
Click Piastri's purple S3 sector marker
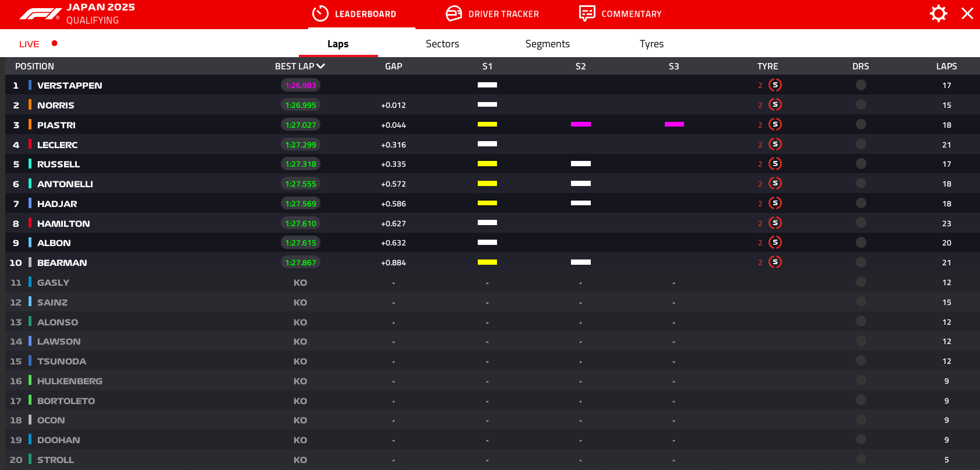click(x=674, y=124)
